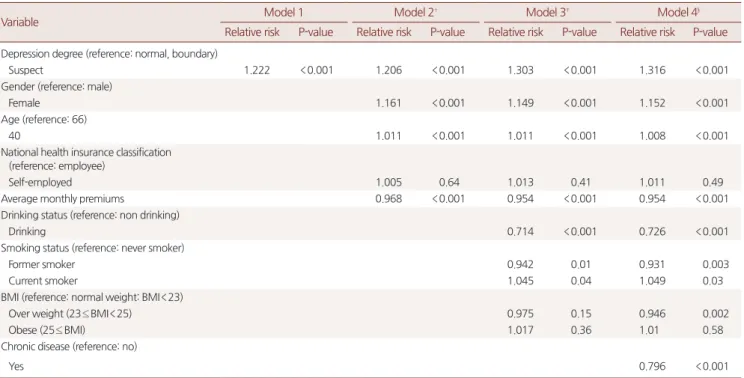Select the 'Model 1' column heading
The width and height of the screenshot is (744, 378).
[x=283, y=12]
